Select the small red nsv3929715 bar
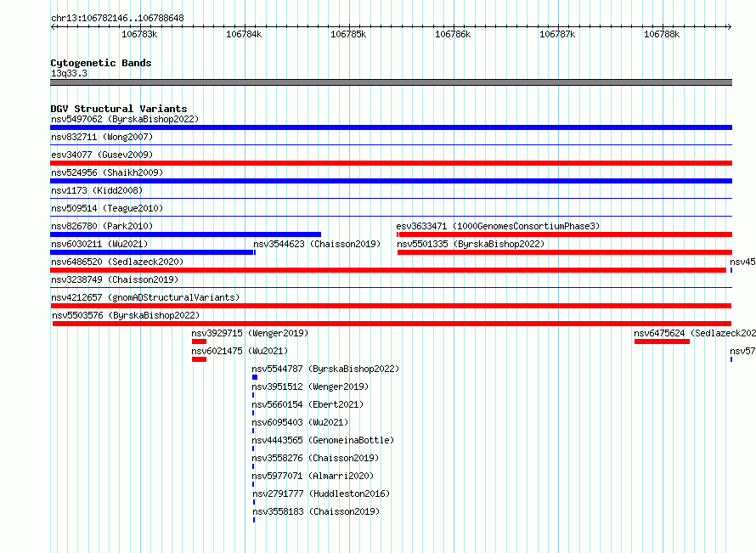This screenshot has width=756, height=553. click(199, 341)
